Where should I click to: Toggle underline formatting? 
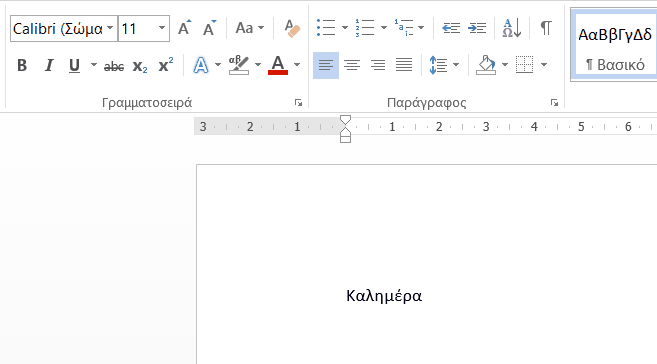click(74, 65)
